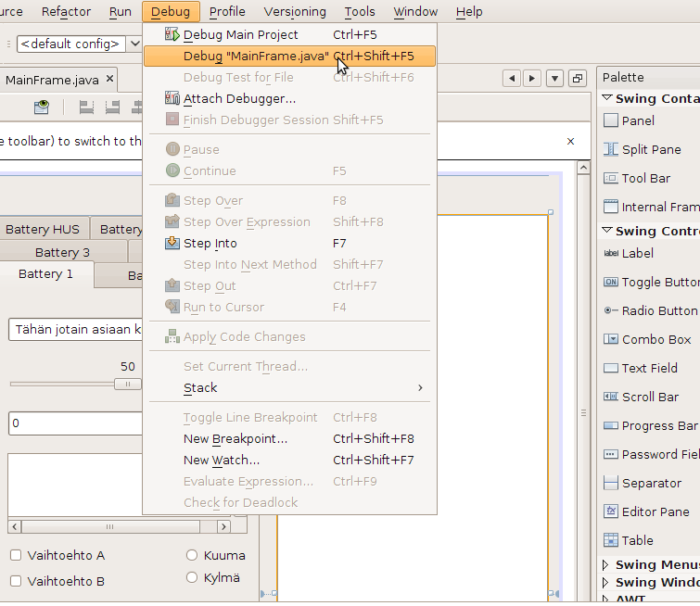Open the editor tabs list dropdown arrow
This screenshot has width=700, height=606.
(x=554, y=79)
